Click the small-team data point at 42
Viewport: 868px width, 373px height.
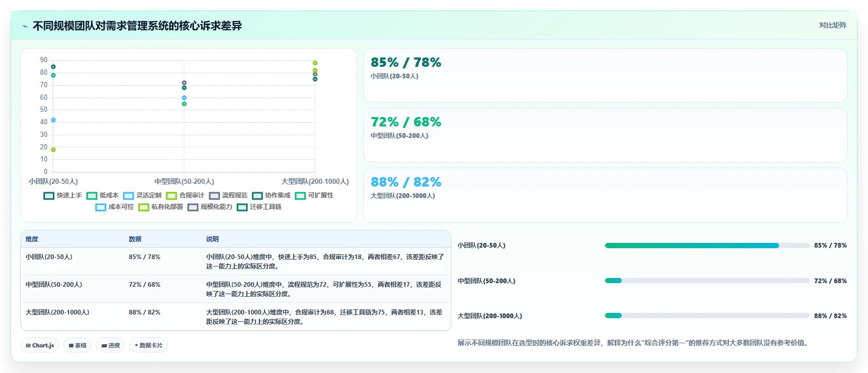pos(53,120)
